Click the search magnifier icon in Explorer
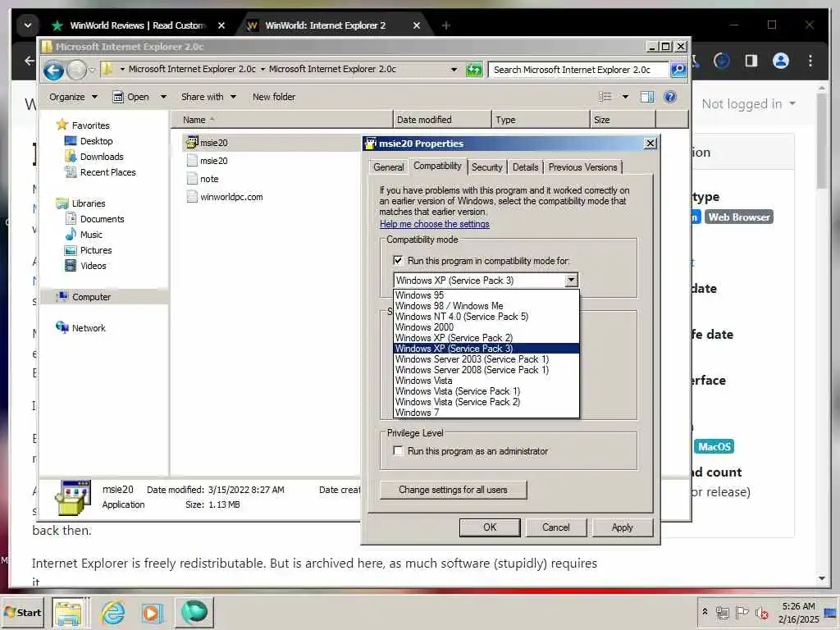840x630 pixels. [678, 70]
